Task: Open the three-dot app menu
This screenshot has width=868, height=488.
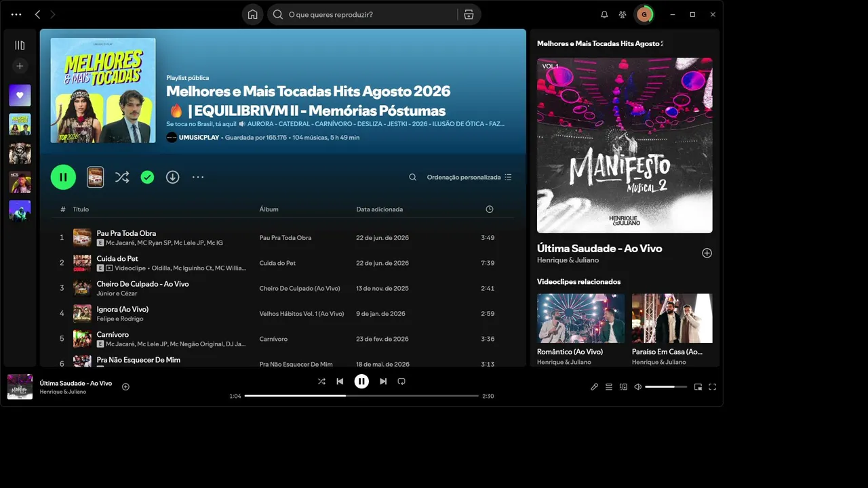Action: click(16, 14)
